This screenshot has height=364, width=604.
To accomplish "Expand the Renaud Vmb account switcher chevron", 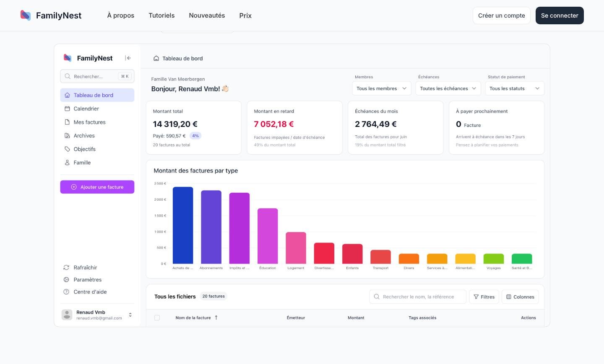I will (x=130, y=315).
